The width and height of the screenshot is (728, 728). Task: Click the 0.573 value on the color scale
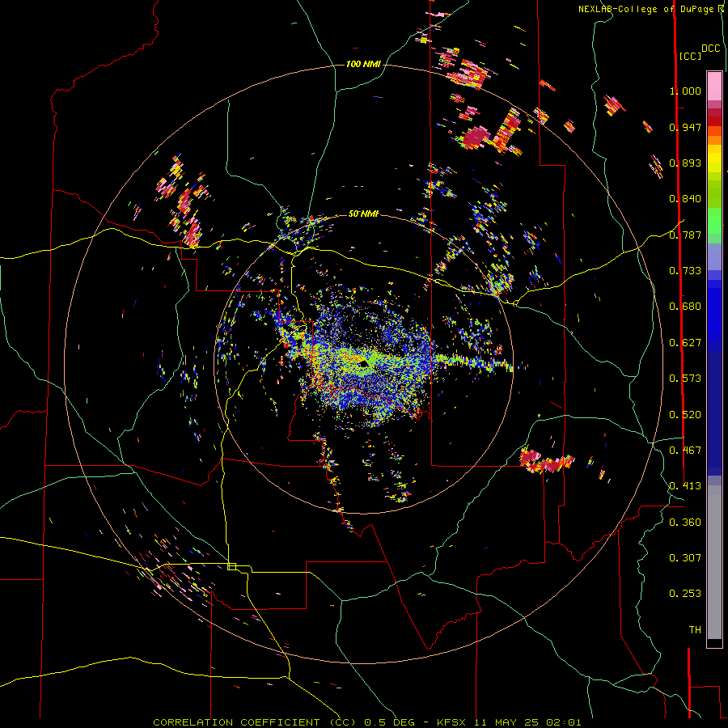coord(685,379)
